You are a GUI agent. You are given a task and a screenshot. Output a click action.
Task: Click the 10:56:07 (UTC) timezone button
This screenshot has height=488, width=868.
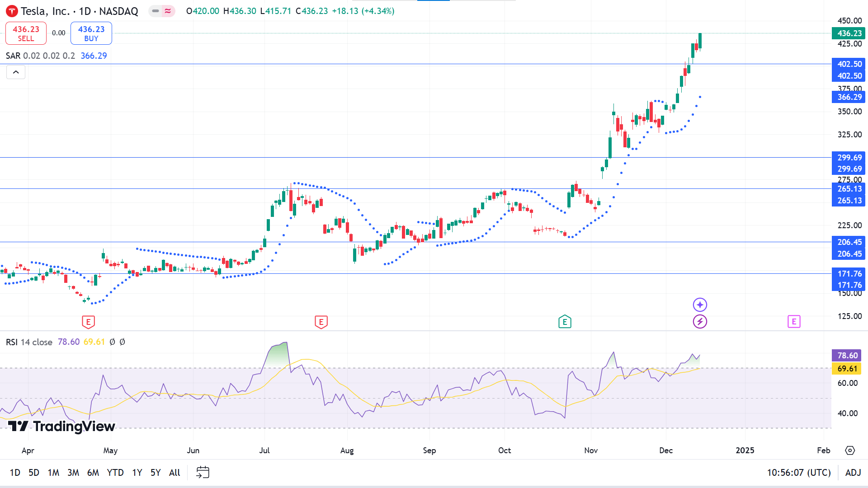tap(799, 473)
